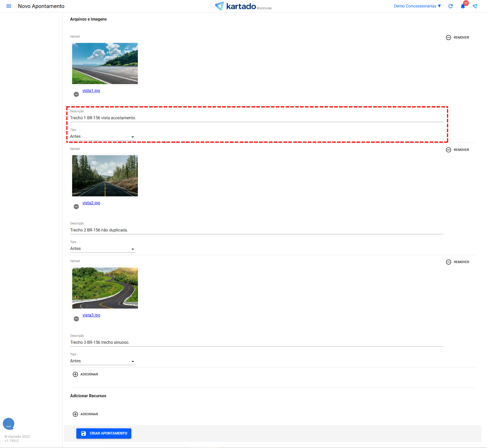
Task: Expand the Tipo dropdown for vista3
Action: tap(103, 361)
